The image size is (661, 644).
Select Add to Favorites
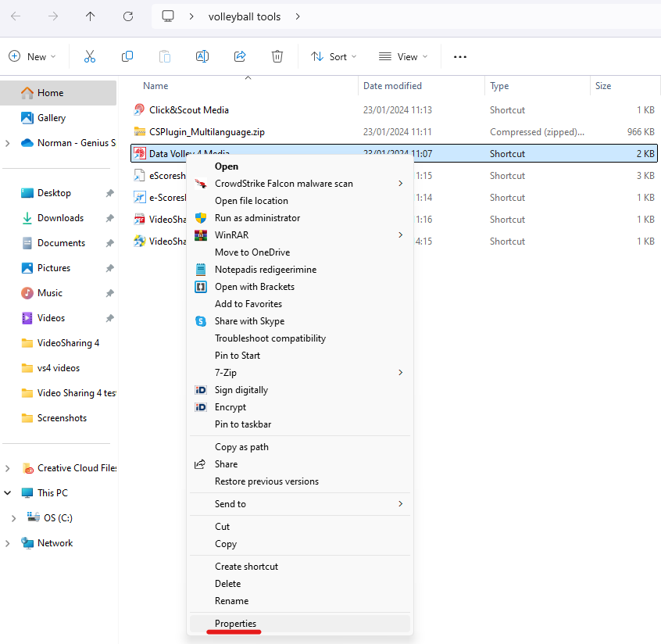click(300, 304)
